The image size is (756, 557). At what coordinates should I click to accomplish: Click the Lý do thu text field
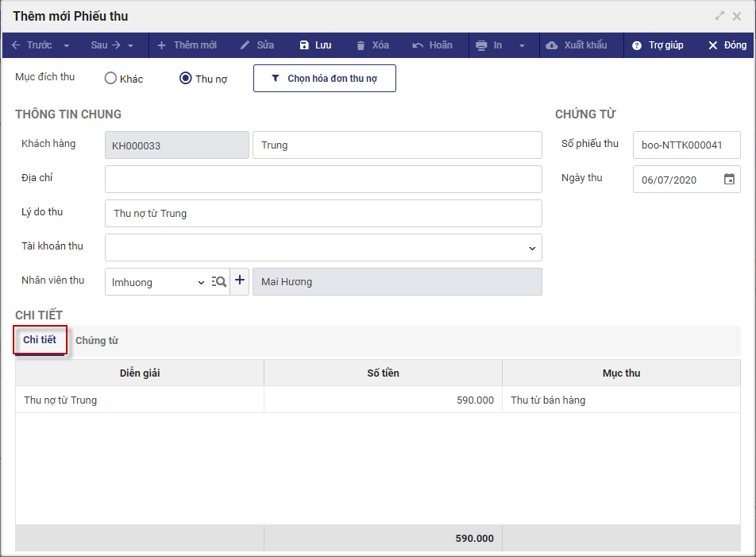323,213
